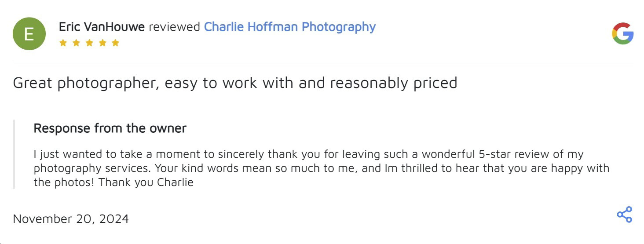Click the fourth yellow rating star
Image resolution: width=644 pixels, height=244 pixels.
102,43
